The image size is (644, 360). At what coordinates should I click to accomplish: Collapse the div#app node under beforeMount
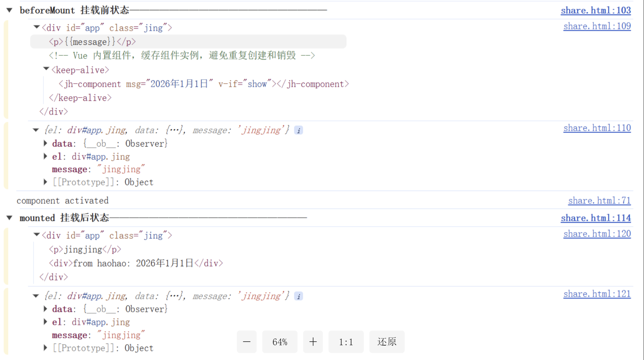(x=36, y=27)
